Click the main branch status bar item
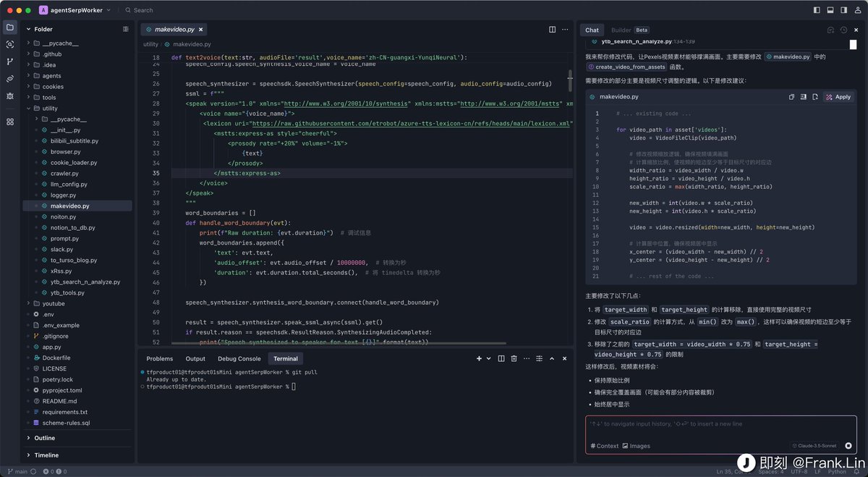The width and height of the screenshot is (868, 477). (x=18, y=471)
